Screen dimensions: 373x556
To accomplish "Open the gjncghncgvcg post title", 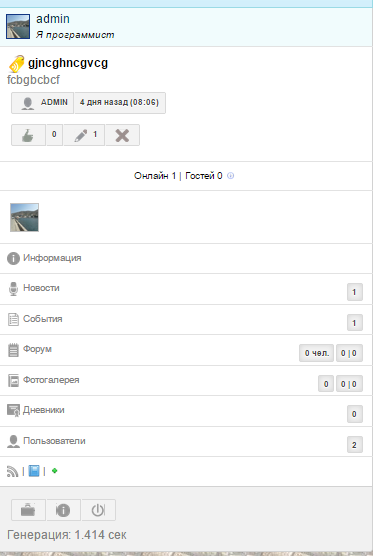I will (68, 63).
